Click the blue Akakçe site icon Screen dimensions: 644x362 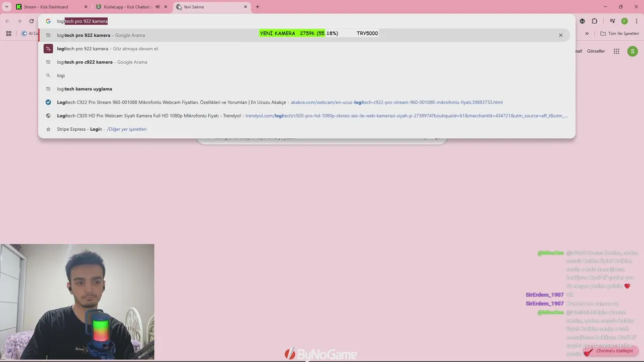pos(48,103)
